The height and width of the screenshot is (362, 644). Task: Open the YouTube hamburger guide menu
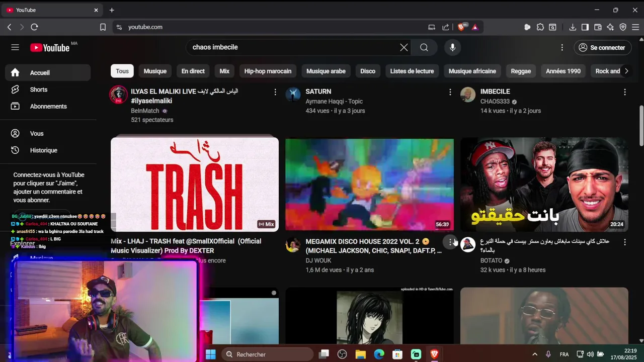(x=15, y=47)
